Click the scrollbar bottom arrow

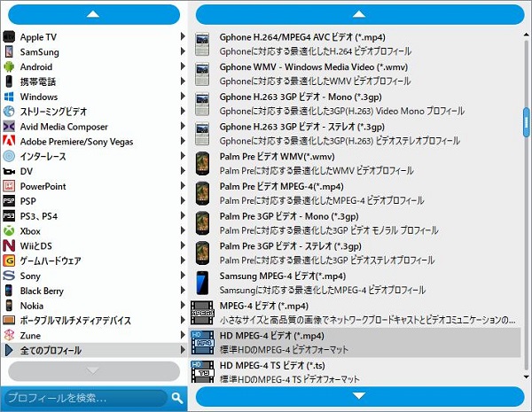click(x=527, y=377)
